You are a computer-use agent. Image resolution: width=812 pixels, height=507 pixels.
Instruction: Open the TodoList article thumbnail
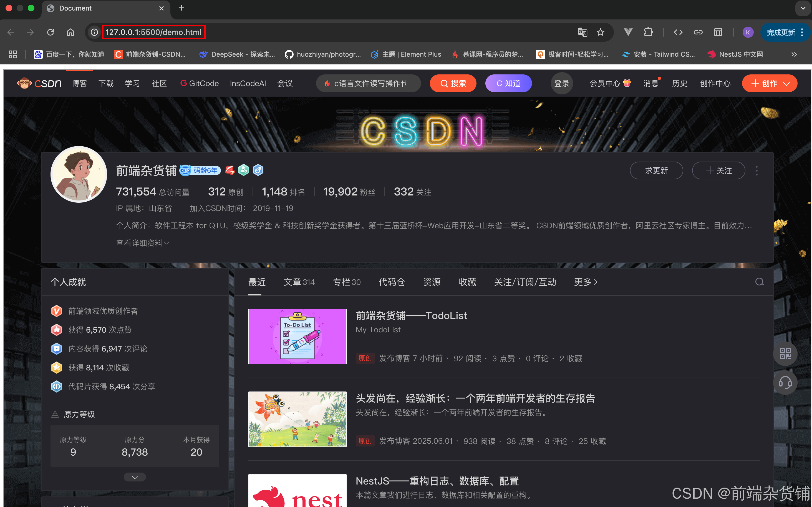pyautogui.click(x=297, y=336)
